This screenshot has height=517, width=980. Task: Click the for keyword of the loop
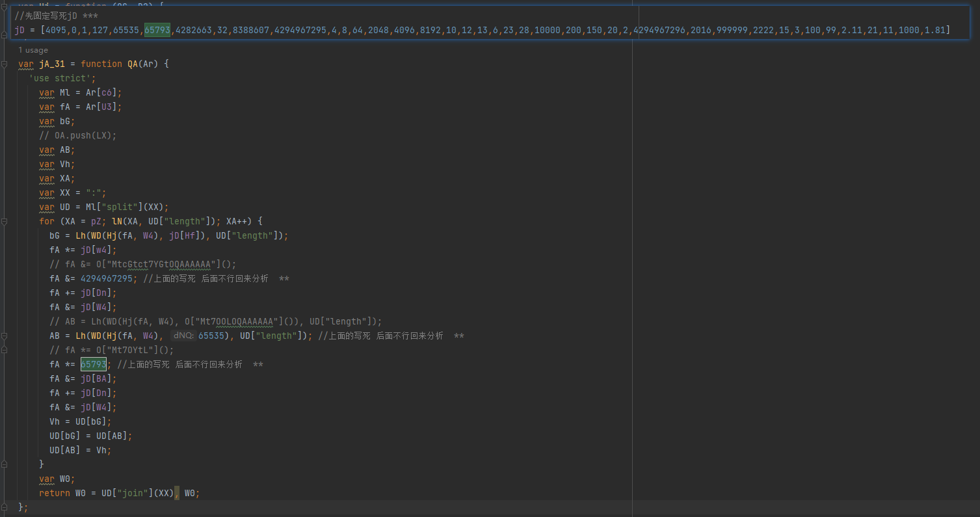[47, 221]
